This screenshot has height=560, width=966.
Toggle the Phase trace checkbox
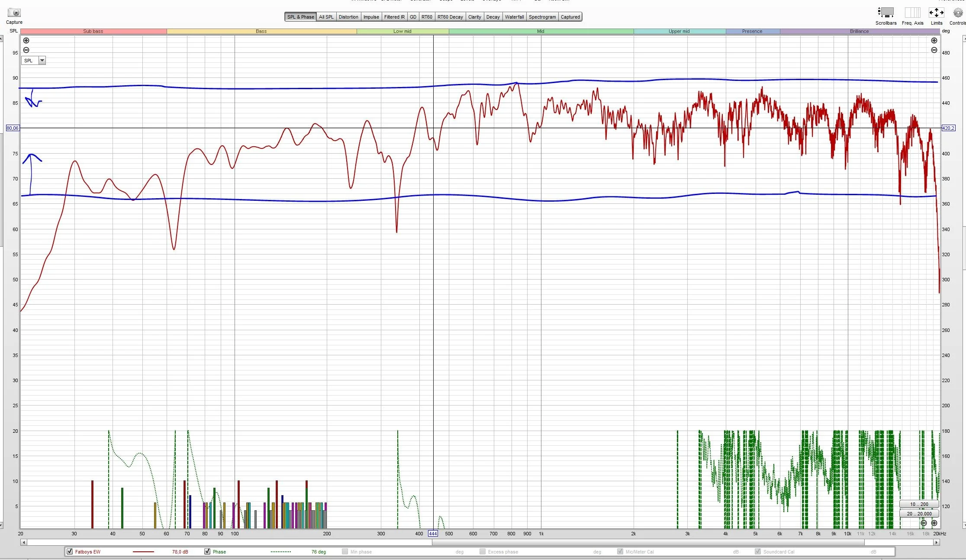point(207,551)
